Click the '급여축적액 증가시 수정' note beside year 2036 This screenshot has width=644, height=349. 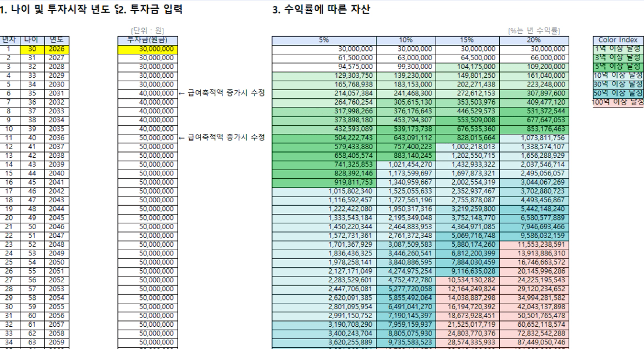click(222, 138)
